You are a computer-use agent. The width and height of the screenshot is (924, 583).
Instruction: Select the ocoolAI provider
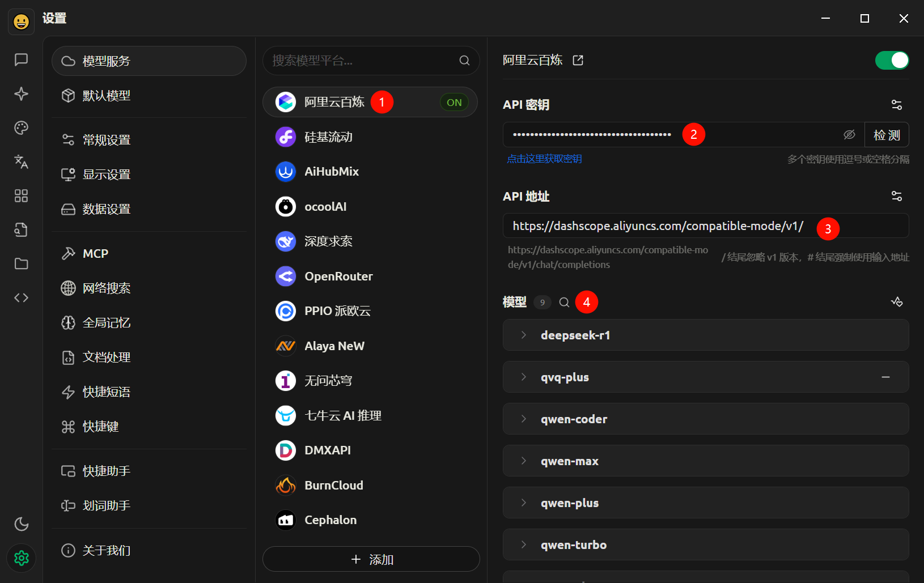tap(370, 207)
